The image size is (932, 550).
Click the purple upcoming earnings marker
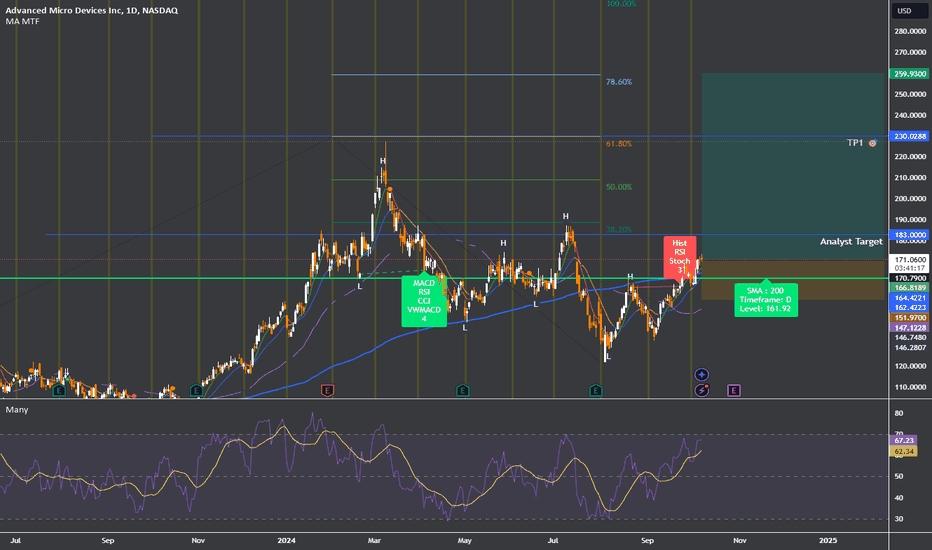click(734, 391)
